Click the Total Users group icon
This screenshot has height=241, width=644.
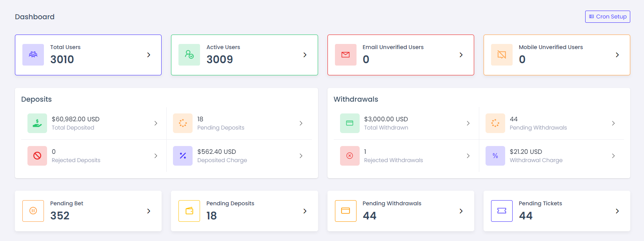point(33,55)
